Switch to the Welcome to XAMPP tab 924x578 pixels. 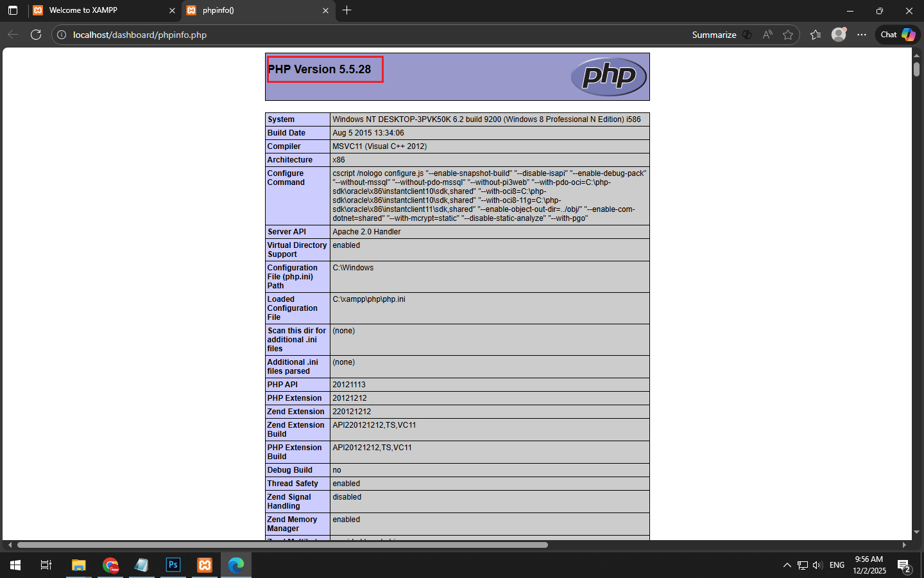point(103,10)
